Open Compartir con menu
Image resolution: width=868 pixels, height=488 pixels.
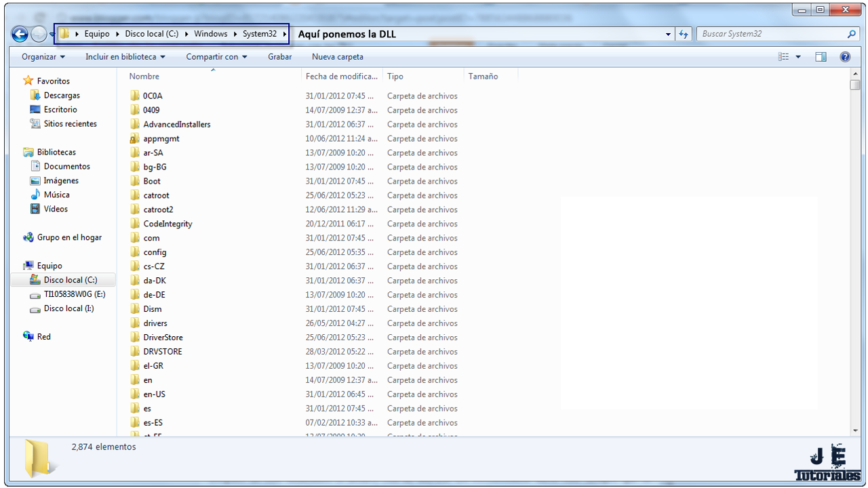pos(217,57)
